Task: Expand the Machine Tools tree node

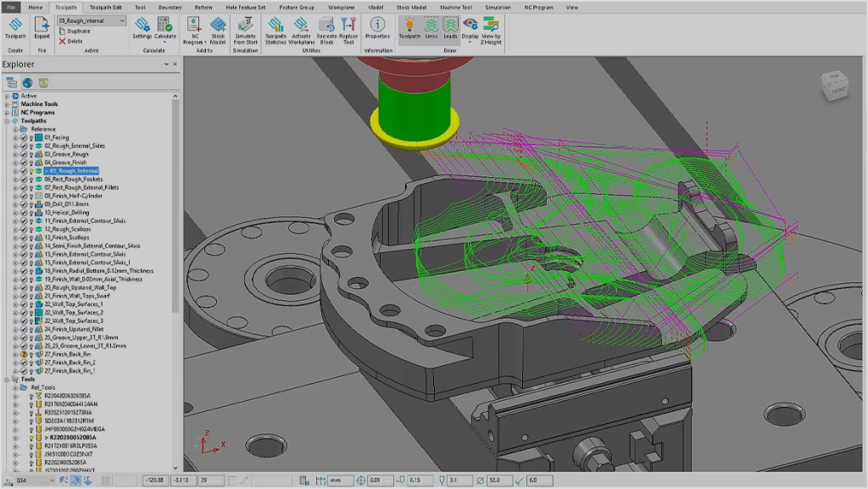Action: tap(6, 104)
